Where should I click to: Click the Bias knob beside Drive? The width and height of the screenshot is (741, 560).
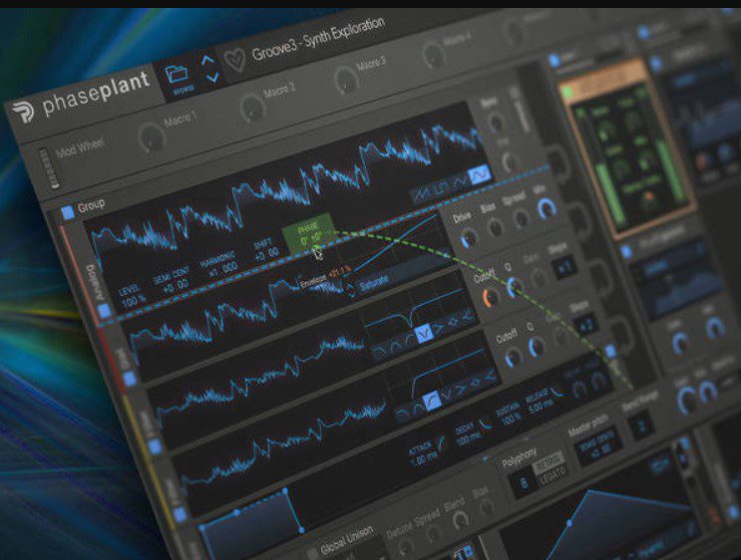click(496, 228)
